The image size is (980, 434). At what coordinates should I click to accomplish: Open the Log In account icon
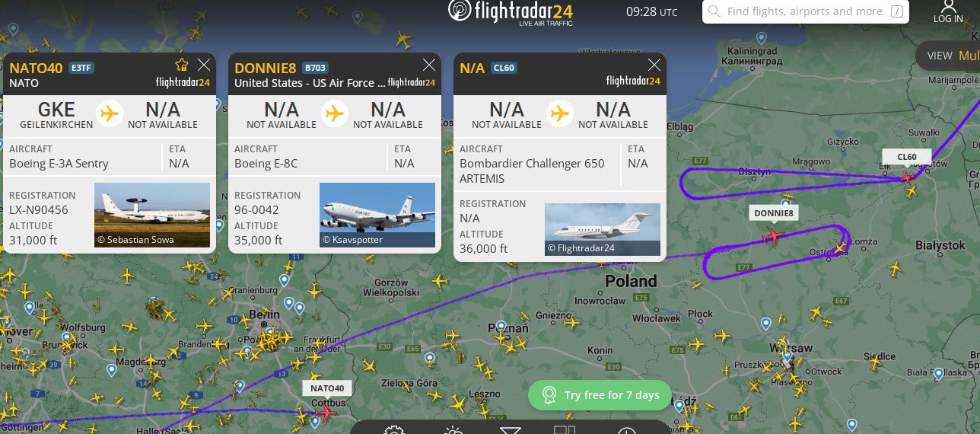click(x=948, y=11)
